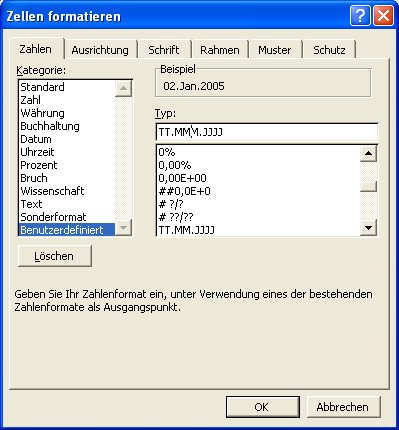Switch to the Ausrichtung tab
Screen dimensions: 399x430
click(x=100, y=50)
